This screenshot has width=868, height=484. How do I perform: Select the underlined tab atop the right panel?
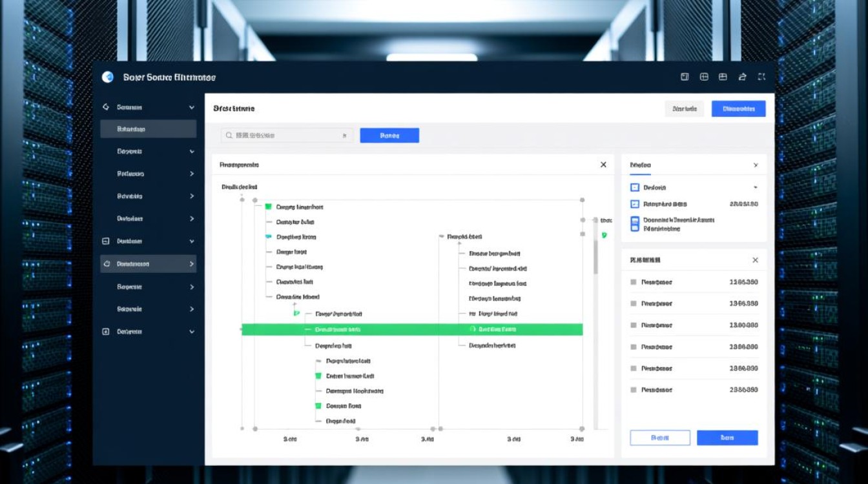tap(640, 165)
